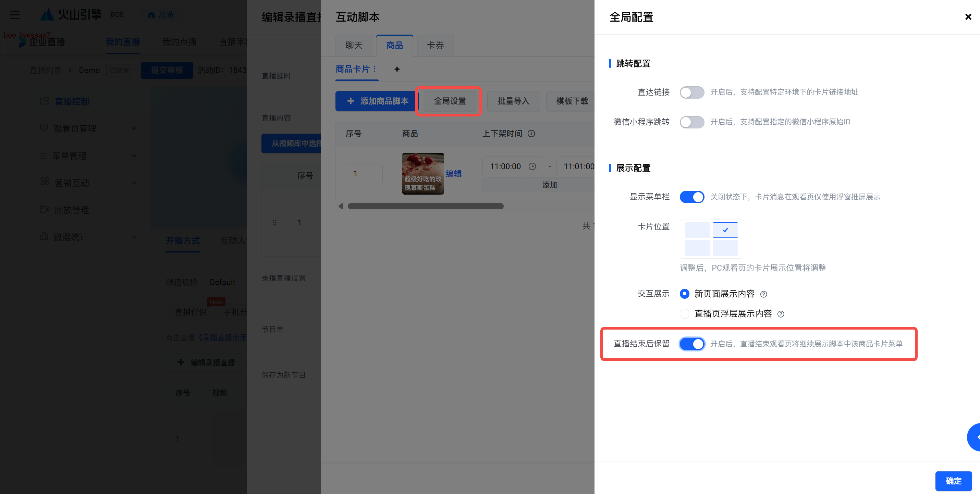Image resolution: width=980 pixels, height=494 pixels.
Task: Click clock icon in 11:00:00 field
Action: click(x=532, y=166)
